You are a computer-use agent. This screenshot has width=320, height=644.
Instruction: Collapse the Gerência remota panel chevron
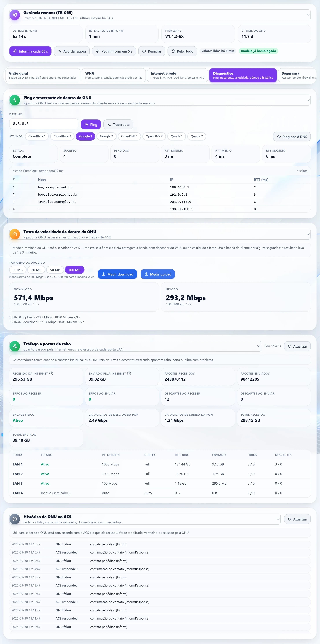coord(308,15)
